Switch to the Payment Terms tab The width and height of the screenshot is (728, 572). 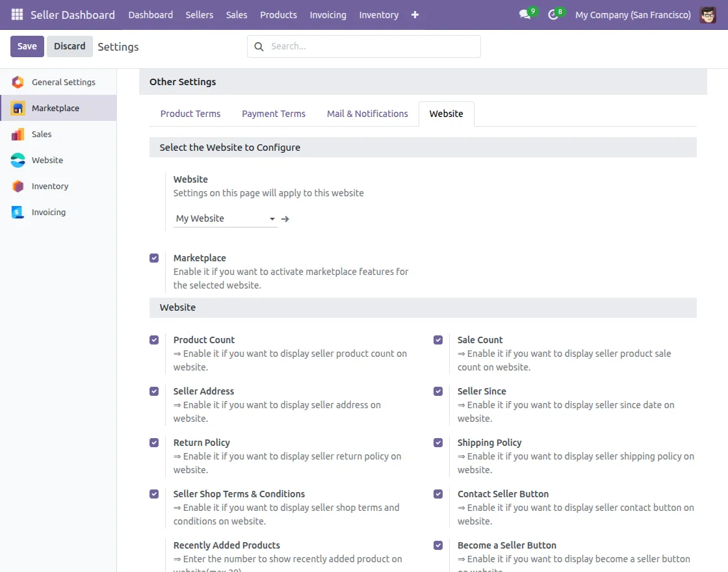coord(273,114)
